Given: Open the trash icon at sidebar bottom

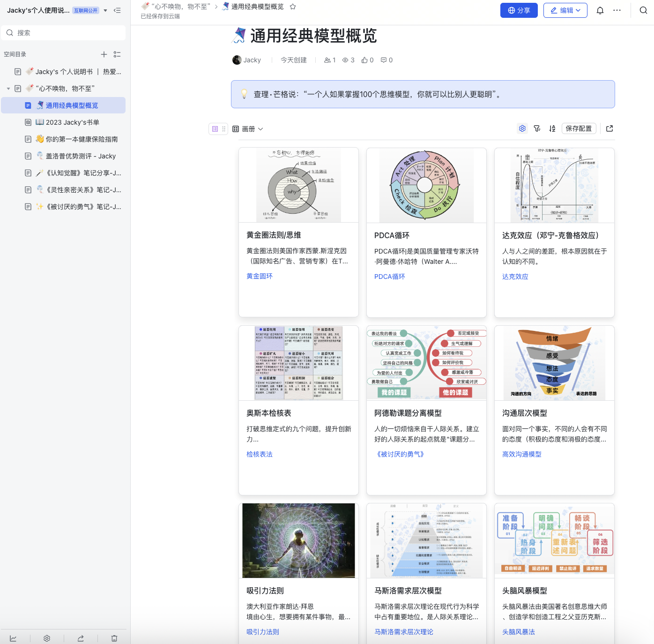Looking at the screenshot, I should tap(114, 638).
